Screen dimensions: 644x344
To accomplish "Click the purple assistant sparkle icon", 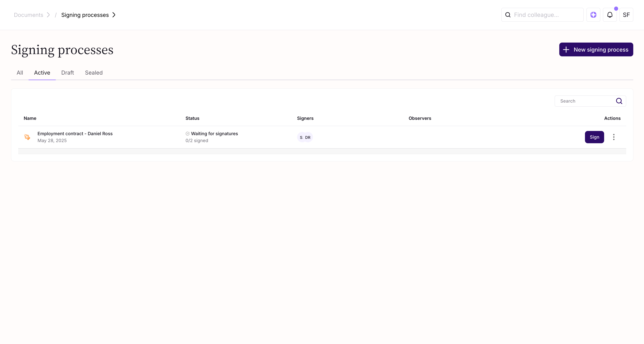I will 593,15.
